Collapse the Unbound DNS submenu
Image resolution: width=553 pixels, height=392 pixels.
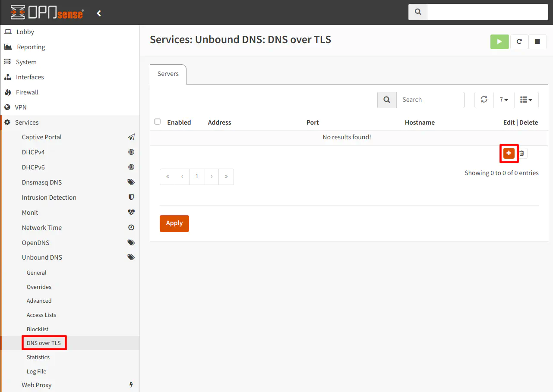click(42, 257)
